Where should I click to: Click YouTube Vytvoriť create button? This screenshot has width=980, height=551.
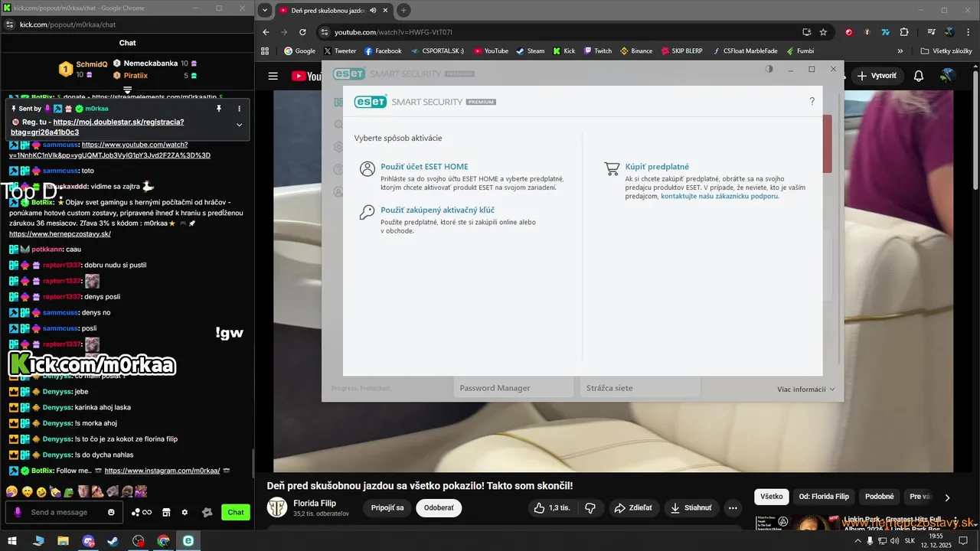(876, 76)
